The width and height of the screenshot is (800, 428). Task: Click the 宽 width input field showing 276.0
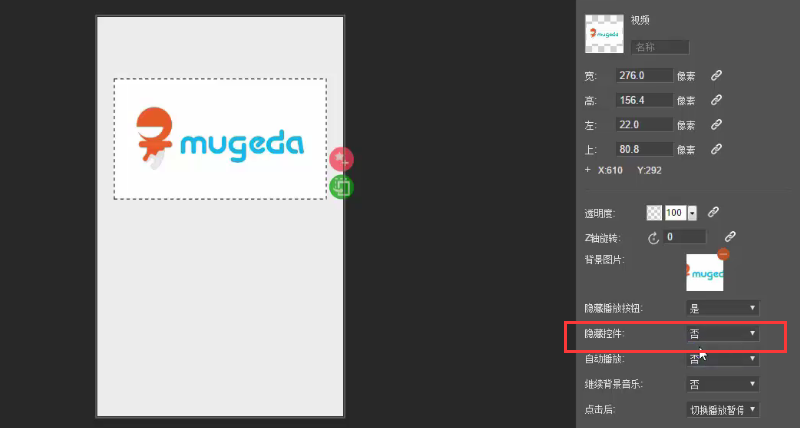pyautogui.click(x=644, y=75)
